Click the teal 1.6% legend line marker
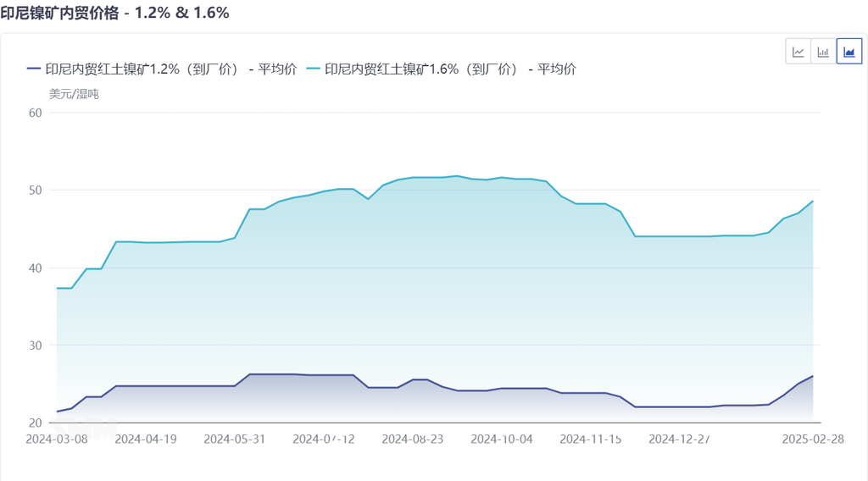Screen dimensions: 868x481 tap(313, 69)
